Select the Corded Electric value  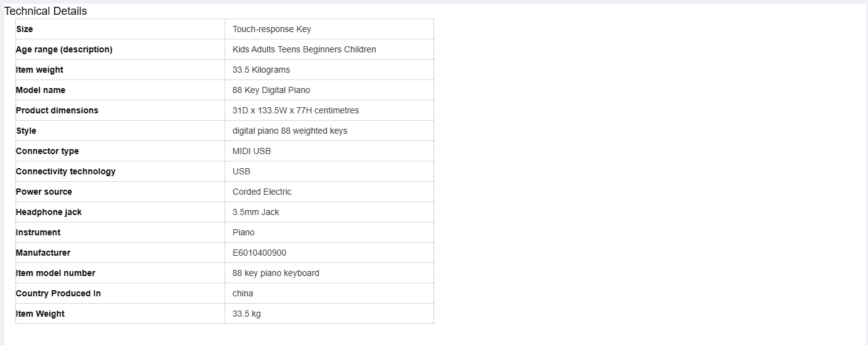click(x=262, y=192)
